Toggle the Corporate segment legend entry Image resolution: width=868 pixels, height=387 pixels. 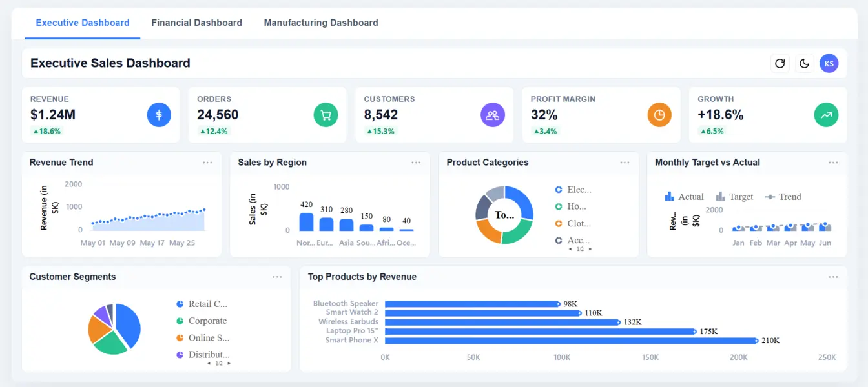[x=201, y=321]
